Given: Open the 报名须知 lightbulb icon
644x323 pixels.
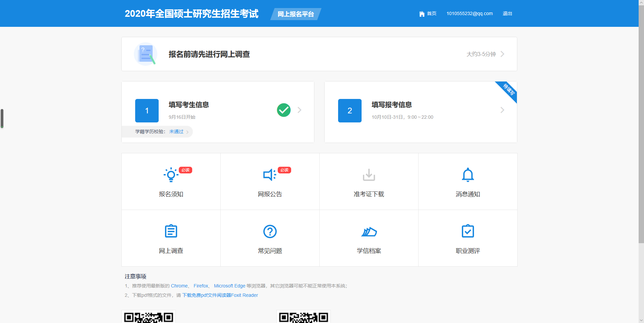Looking at the screenshot, I should coord(171,175).
